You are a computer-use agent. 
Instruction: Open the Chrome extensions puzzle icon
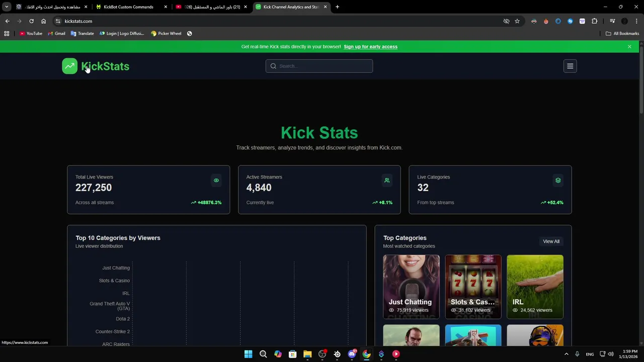pyautogui.click(x=594, y=21)
